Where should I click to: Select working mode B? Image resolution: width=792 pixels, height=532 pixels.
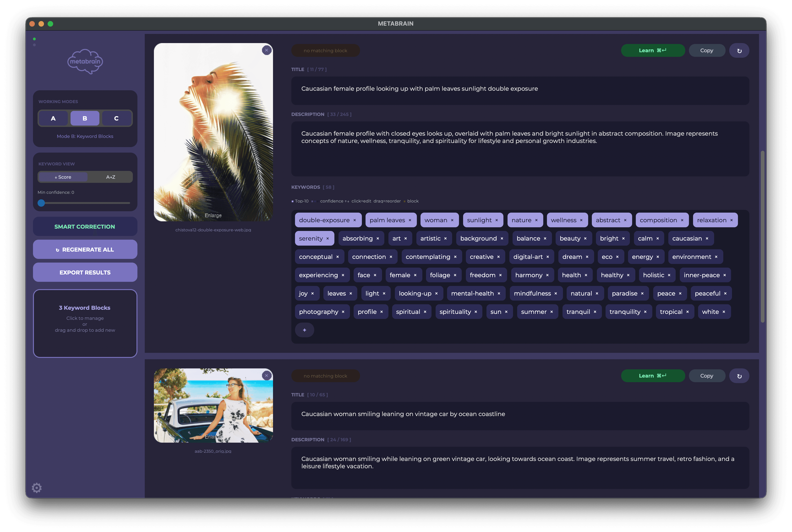[x=85, y=118]
